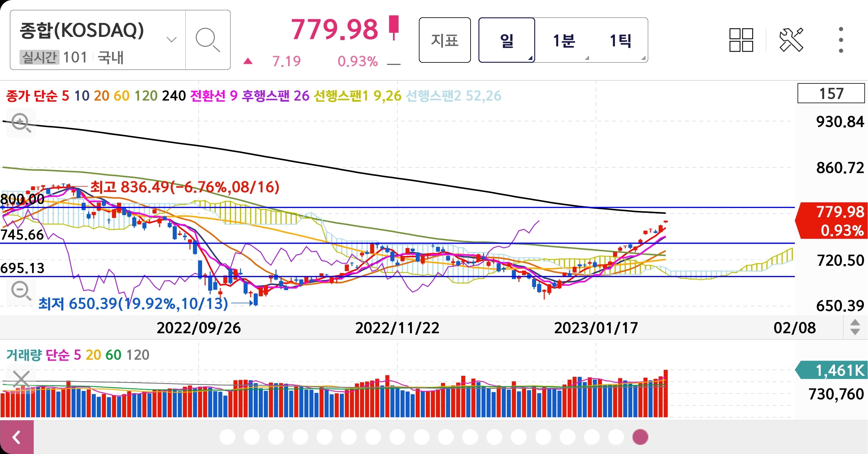
Task: Edit the 157 candle count field
Action: pyautogui.click(x=830, y=93)
